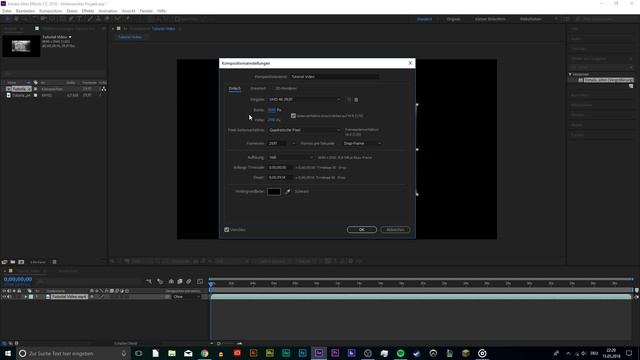Click the Höhe height value field

coord(271,120)
